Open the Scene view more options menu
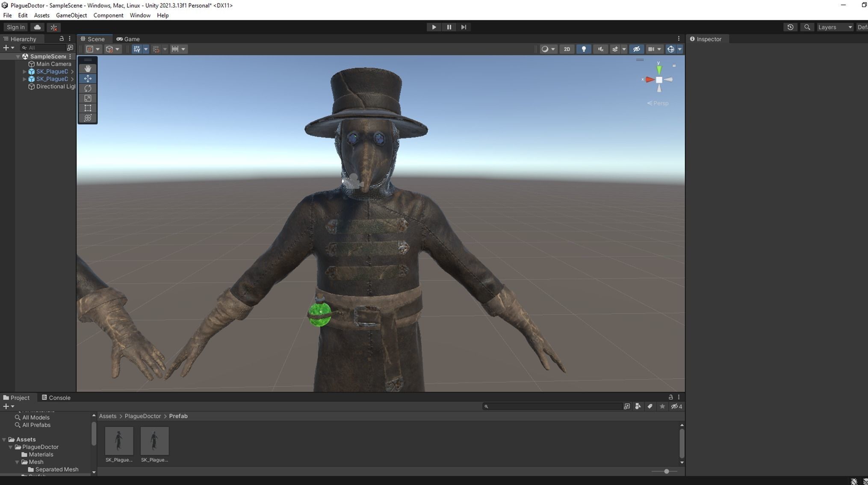The width and height of the screenshot is (868, 485). pyautogui.click(x=679, y=38)
